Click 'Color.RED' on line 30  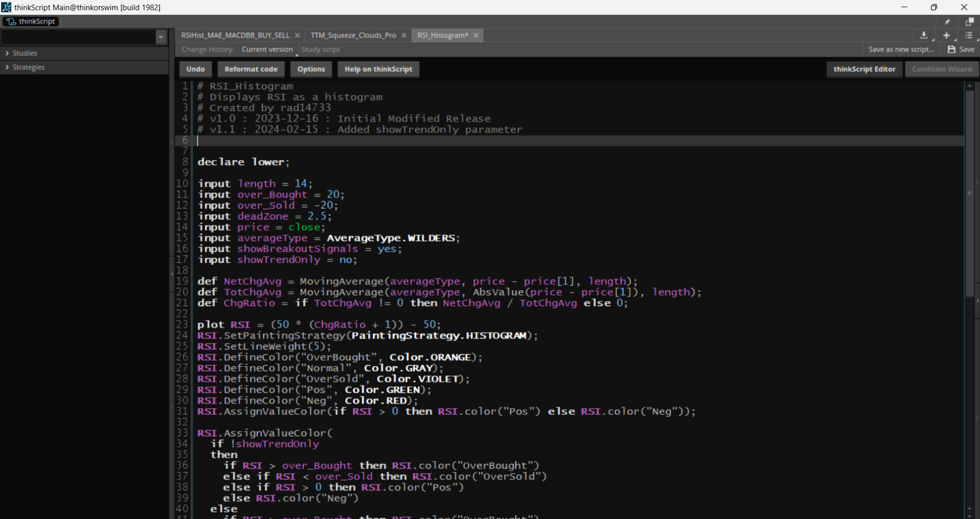[x=376, y=400]
